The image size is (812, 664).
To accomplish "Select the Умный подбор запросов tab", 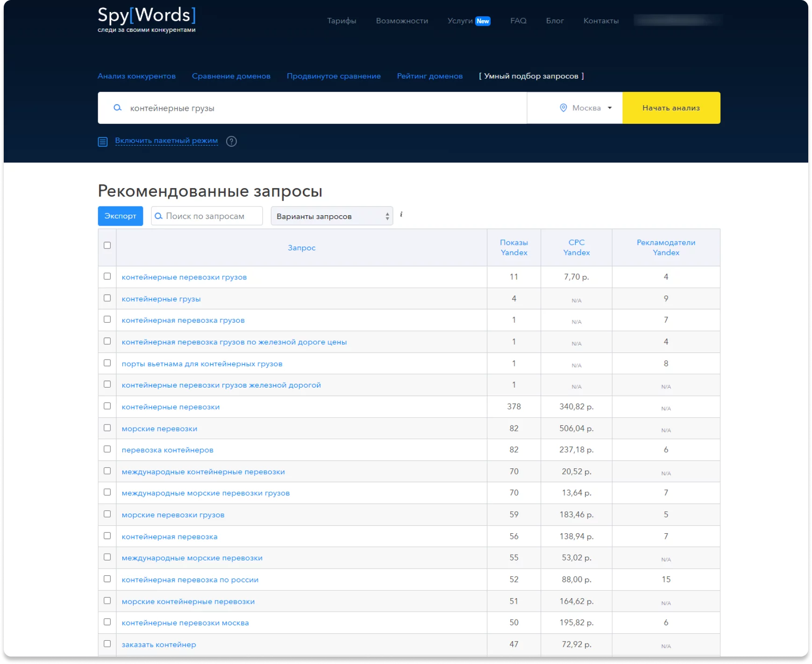I will pos(531,76).
